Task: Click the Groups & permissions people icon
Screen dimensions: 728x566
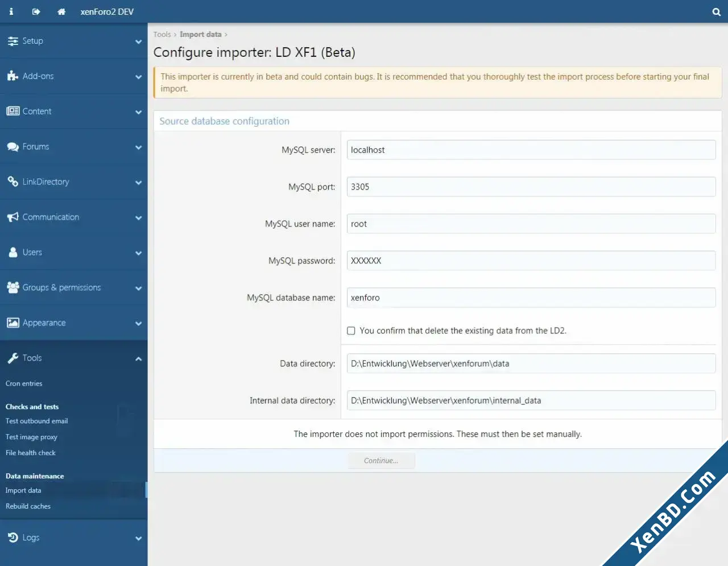Action: click(x=13, y=288)
